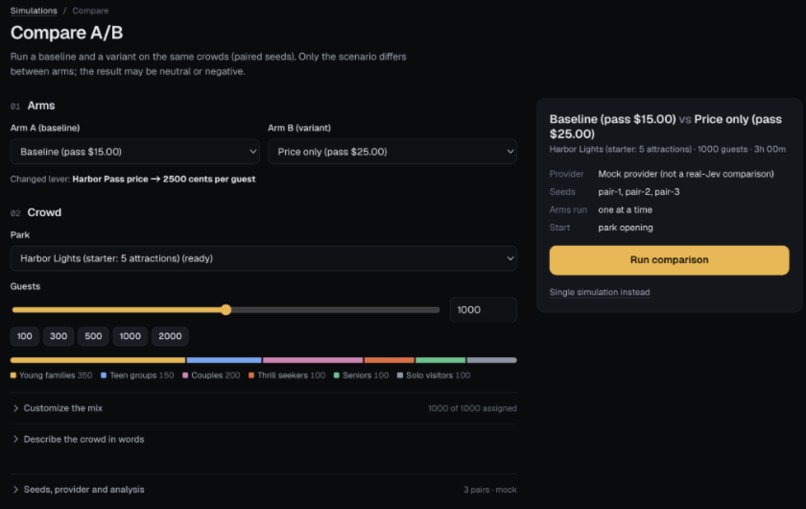Click the Thrill seekers 100 legend label
Viewport: 806px width, 509px height.
coord(287,375)
